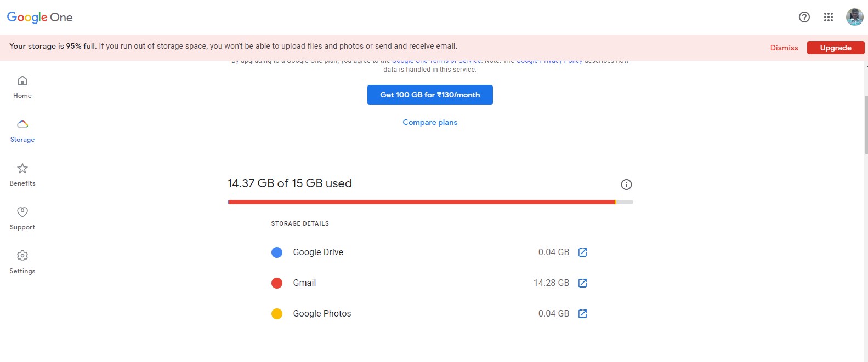Open Settings from the sidebar
The width and height of the screenshot is (868, 362).
click(22, 262)
